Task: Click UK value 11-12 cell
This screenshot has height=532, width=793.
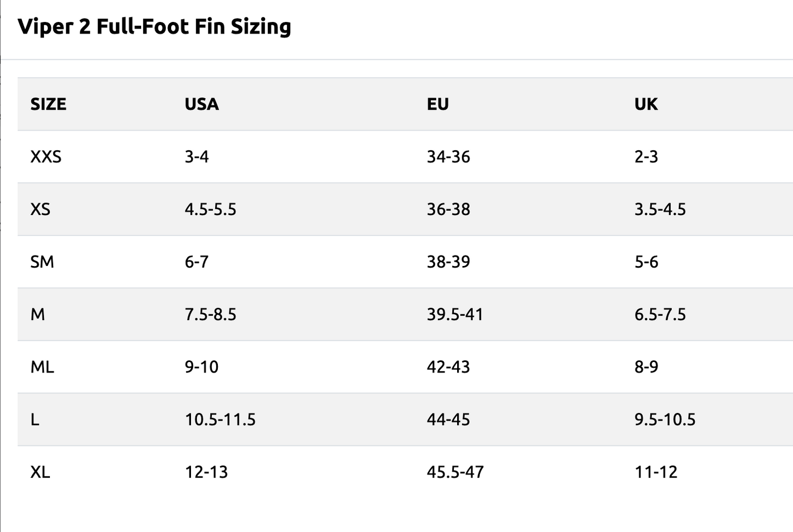Action: click(x=656, y=472)
